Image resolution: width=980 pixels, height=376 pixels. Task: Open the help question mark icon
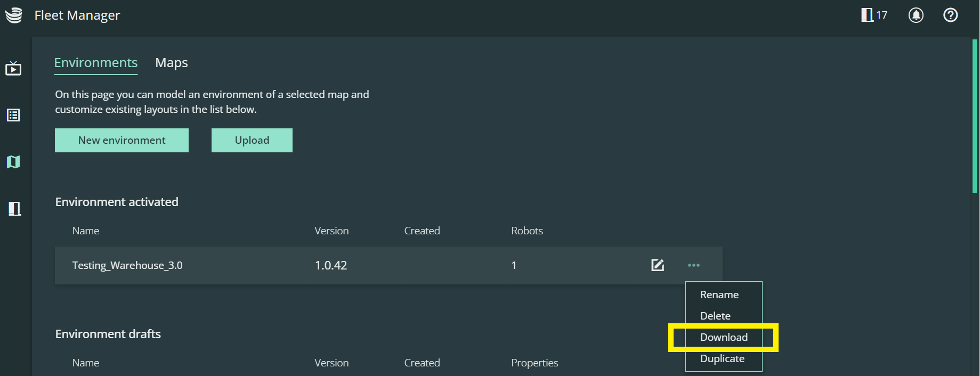pos(950,15)
